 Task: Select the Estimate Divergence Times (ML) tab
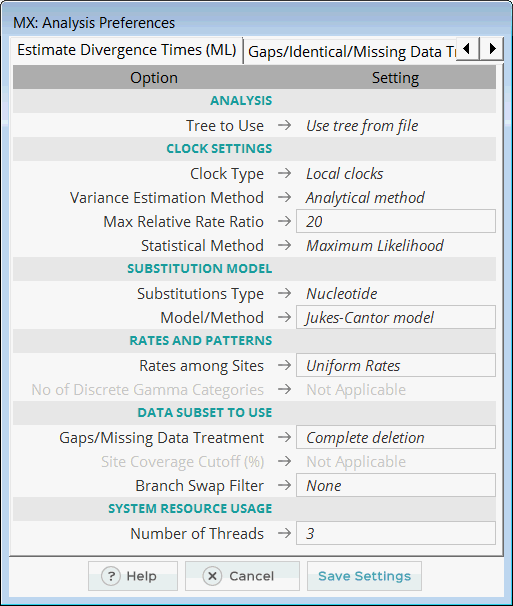tap(126, 50)
